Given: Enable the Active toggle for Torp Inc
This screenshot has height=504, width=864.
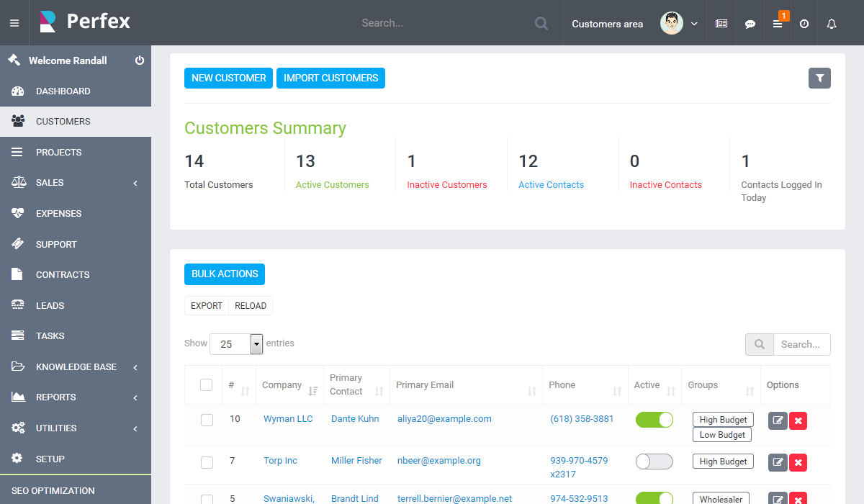Looking at the screenshot, I should 654,462.
